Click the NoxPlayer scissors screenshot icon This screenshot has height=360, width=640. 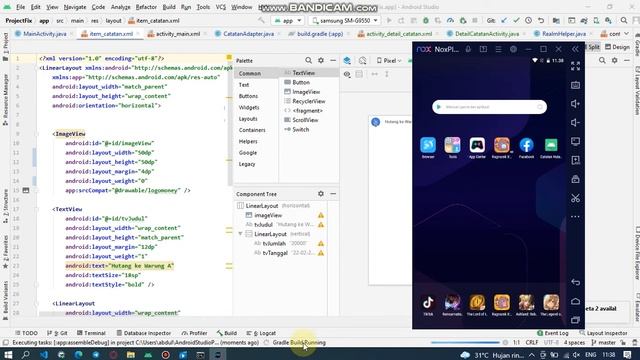[576, 198]
